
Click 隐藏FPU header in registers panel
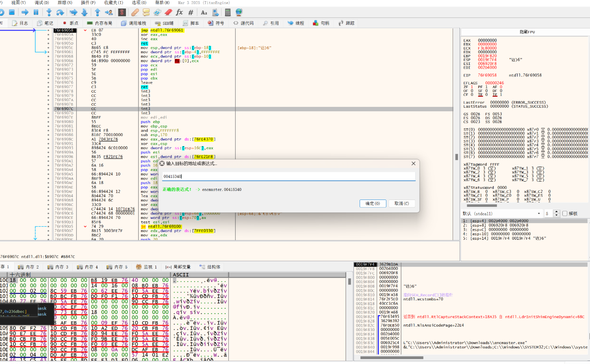point(527,32)
